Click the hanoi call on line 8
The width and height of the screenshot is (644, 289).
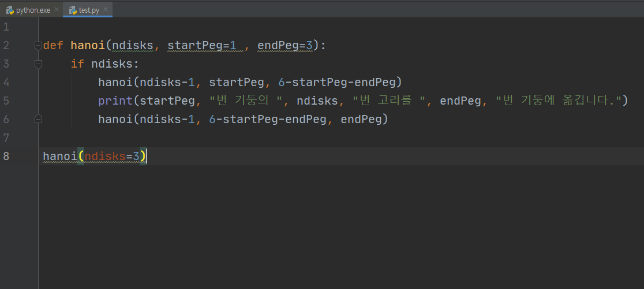click(61, 156)
